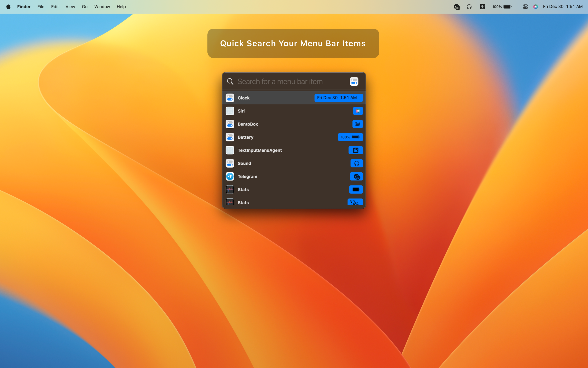Click the TextInputMenuAgent input source badge
This screenshot has height=368, width=588.
[355, 150]
